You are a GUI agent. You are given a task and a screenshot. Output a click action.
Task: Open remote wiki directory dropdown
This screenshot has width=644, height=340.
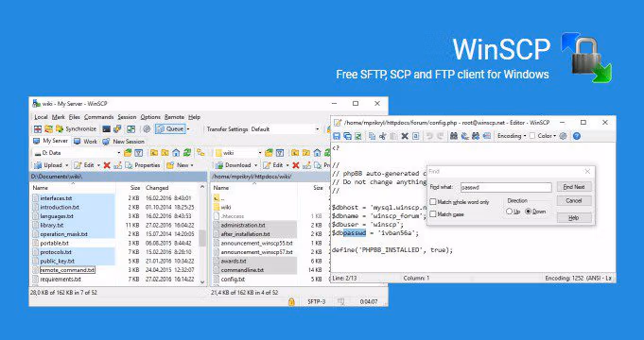click(259, 153)
